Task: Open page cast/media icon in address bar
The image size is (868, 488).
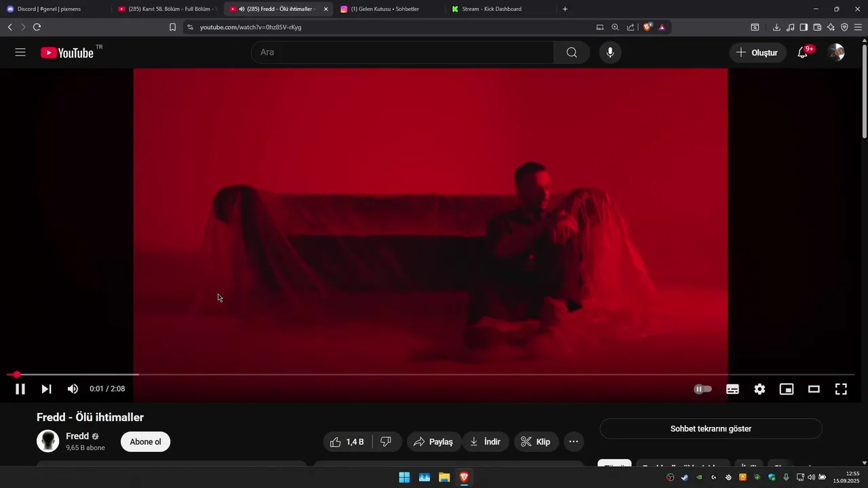Action: [x=599, y=27]
